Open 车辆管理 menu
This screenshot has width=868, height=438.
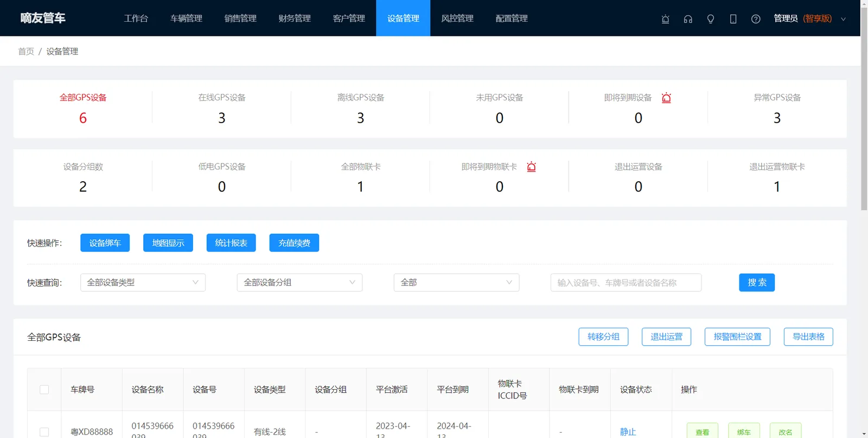186,18
